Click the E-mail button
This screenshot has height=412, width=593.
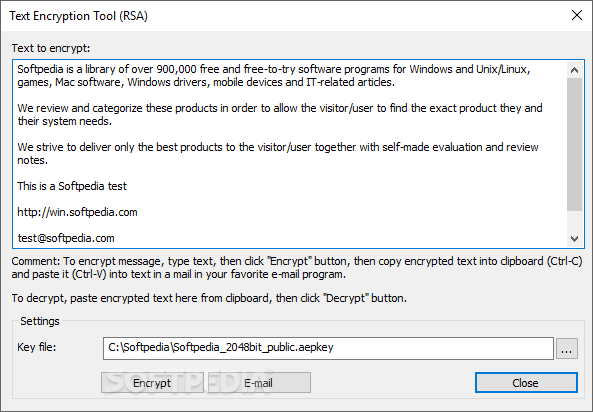pos(259,382)
